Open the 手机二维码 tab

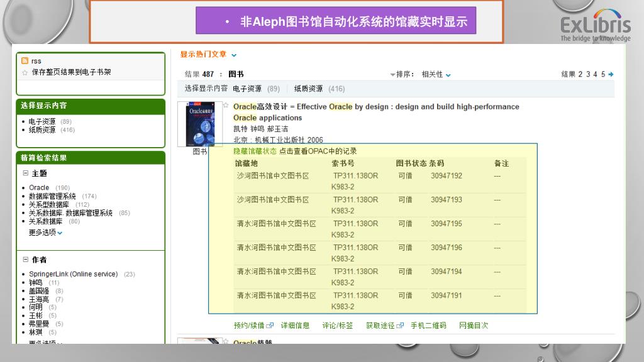click(428, 326)
